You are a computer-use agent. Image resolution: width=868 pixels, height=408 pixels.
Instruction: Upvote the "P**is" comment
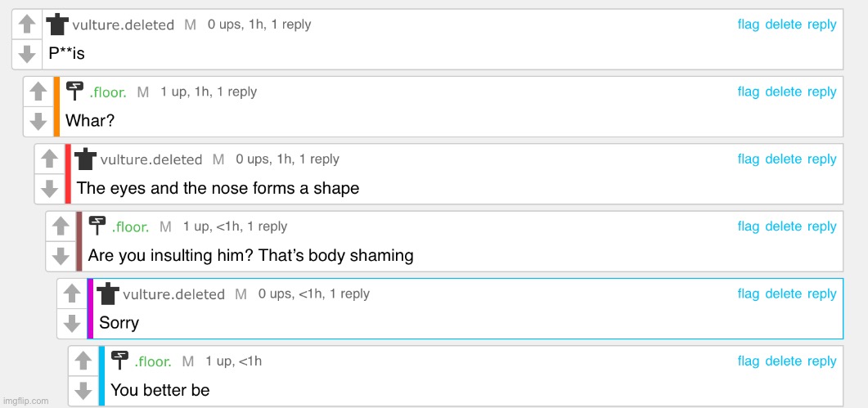click(27, 24)
